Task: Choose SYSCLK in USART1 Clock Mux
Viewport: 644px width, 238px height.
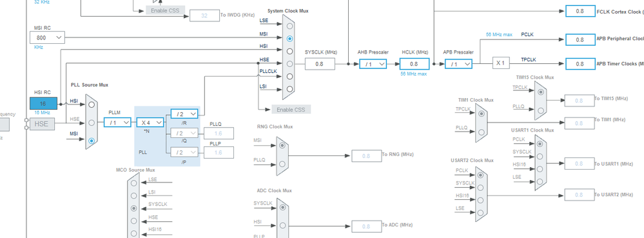Action: (x=540, y=156)
